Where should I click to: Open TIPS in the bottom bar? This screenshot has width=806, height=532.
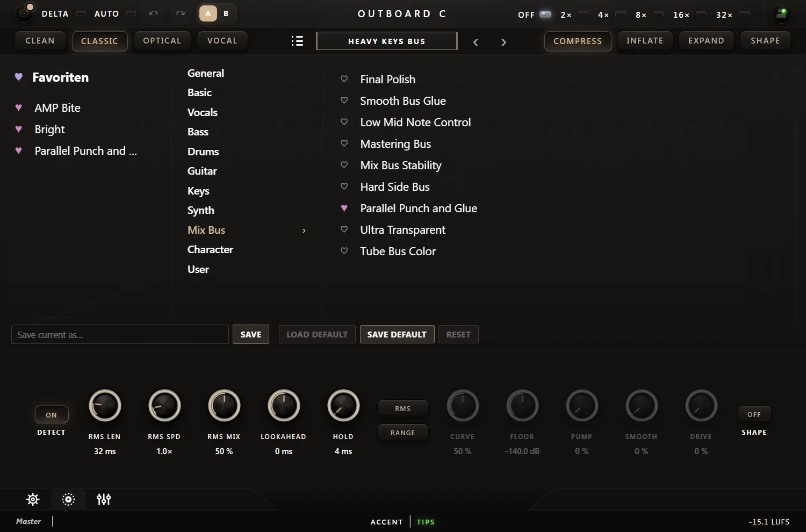pos(426,522)
